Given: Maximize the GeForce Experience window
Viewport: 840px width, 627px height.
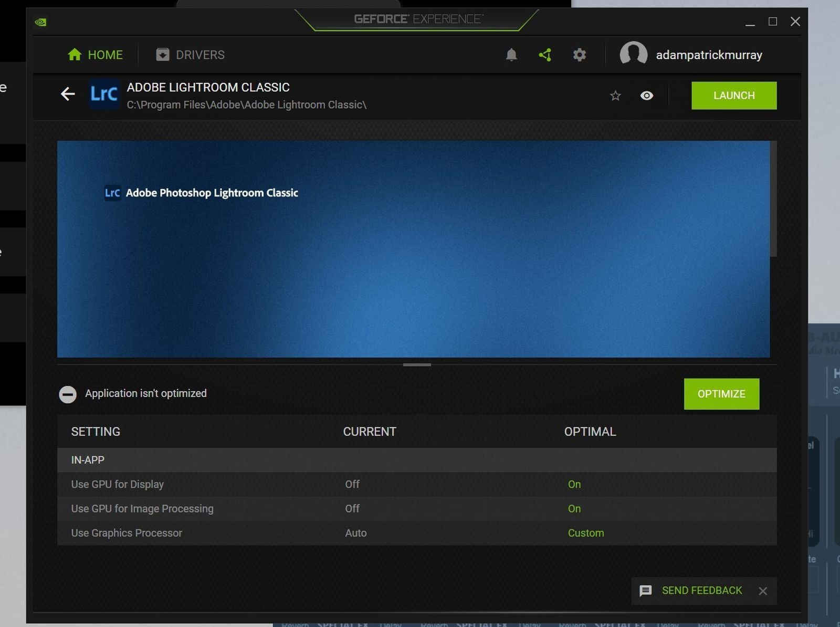Looking at the screenshot, I should [773, 22].
